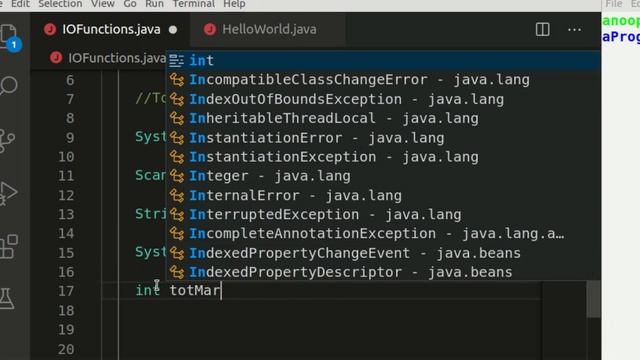
Task: Click line number 9 in gutter
Action: (x=70, y=138)
